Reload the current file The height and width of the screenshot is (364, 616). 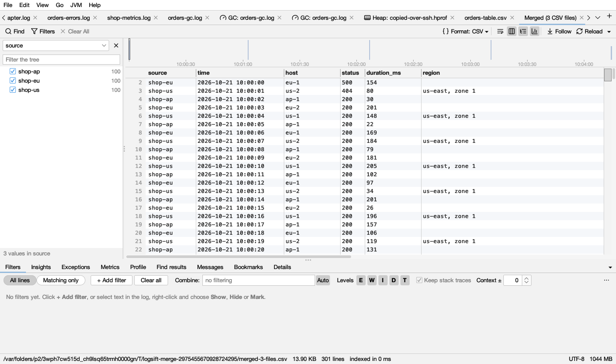(x=590, y=31)
